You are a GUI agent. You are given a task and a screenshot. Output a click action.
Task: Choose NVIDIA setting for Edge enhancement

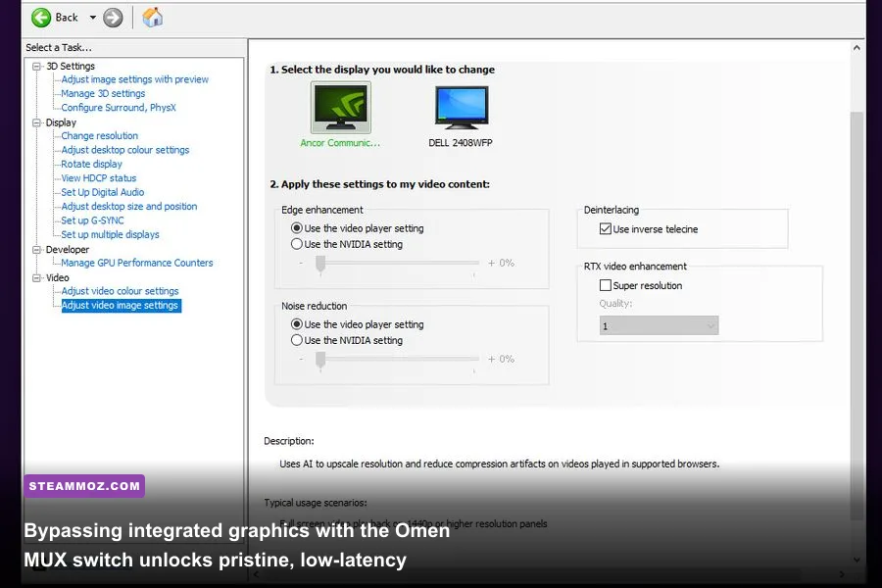(296, 244)
